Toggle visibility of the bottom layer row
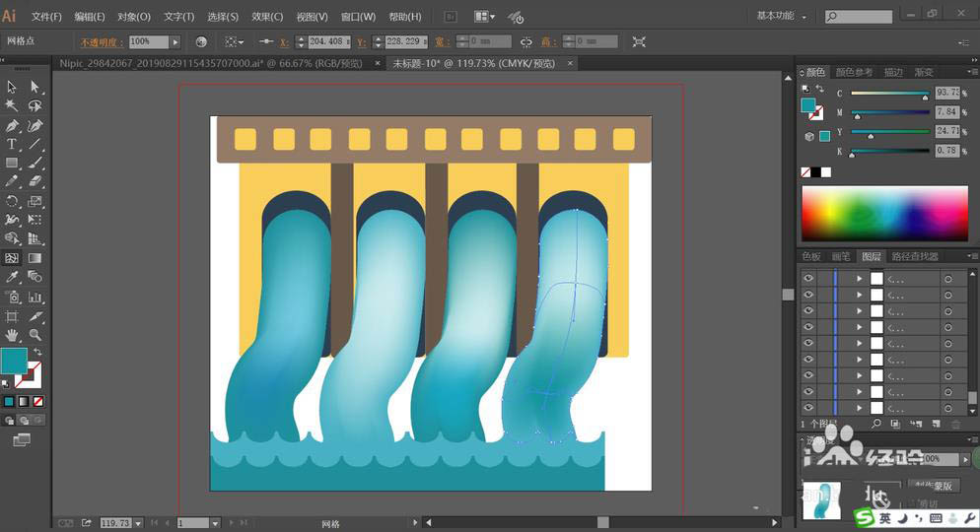Viewport: 980px width, 532px height. click(x=808, y=407)
